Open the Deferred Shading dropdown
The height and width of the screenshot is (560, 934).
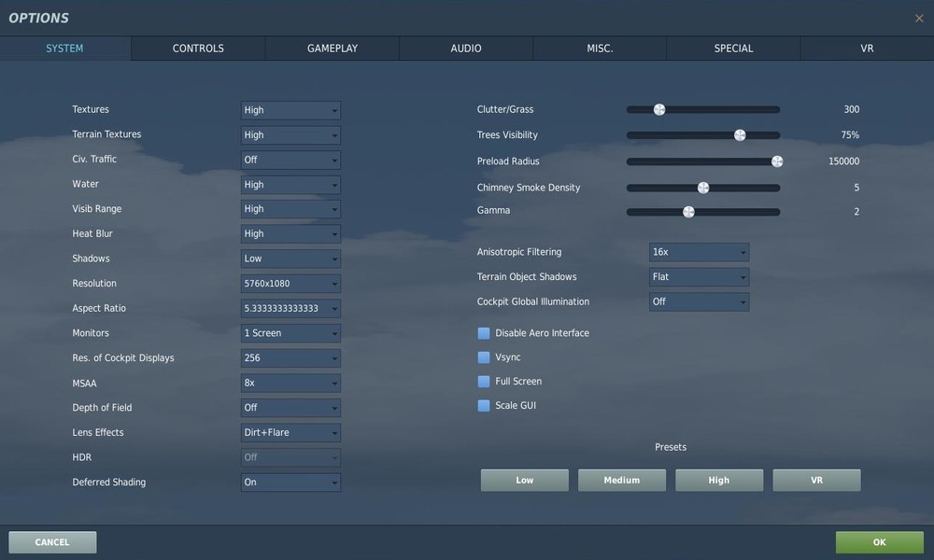click(x=290, y=482)
